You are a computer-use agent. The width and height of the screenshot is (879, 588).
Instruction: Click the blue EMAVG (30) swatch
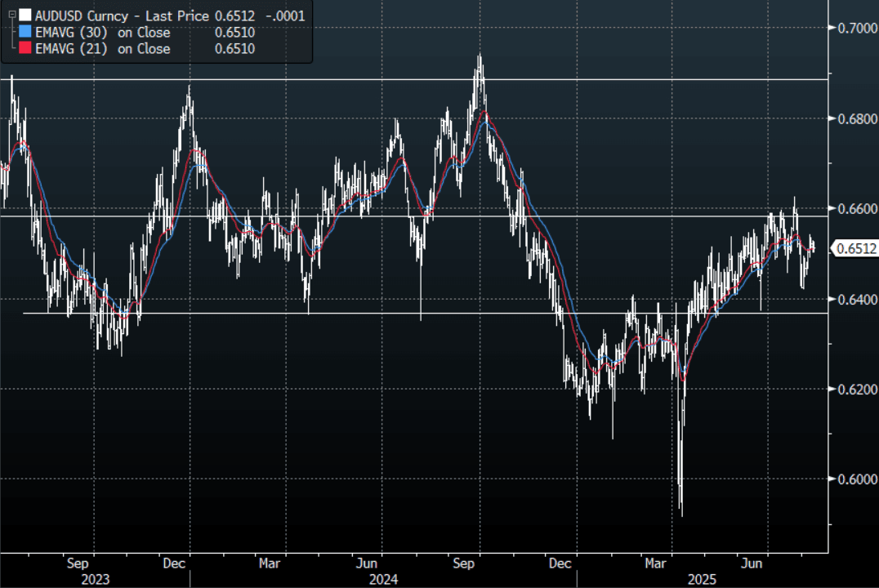coord(25,33)
